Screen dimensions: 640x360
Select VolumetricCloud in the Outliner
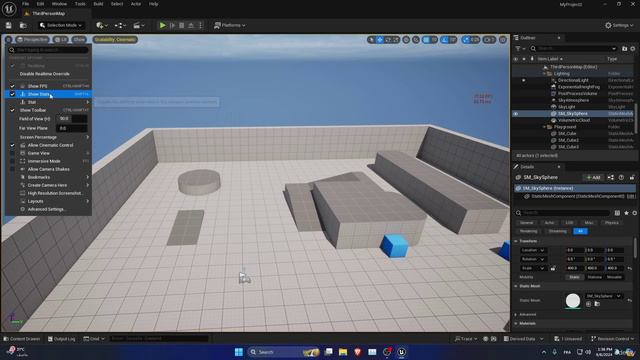(573, 120)
